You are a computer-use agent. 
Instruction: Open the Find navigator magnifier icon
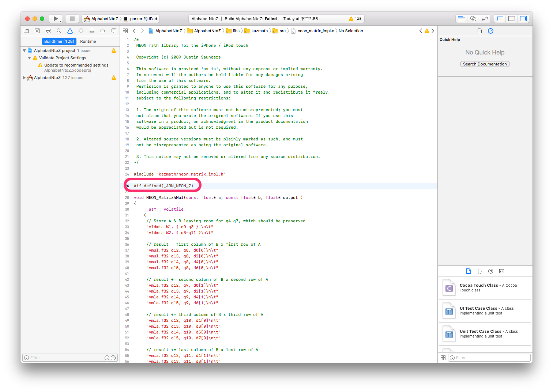59,31
